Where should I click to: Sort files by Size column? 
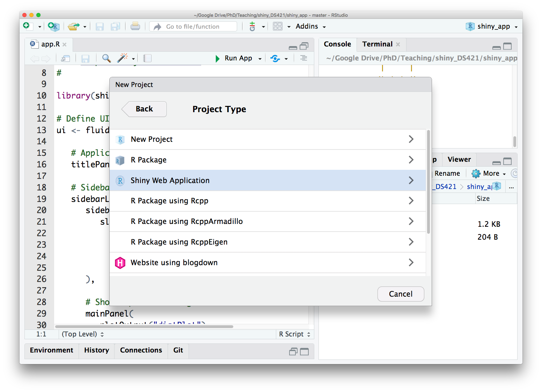click(483, 199)
